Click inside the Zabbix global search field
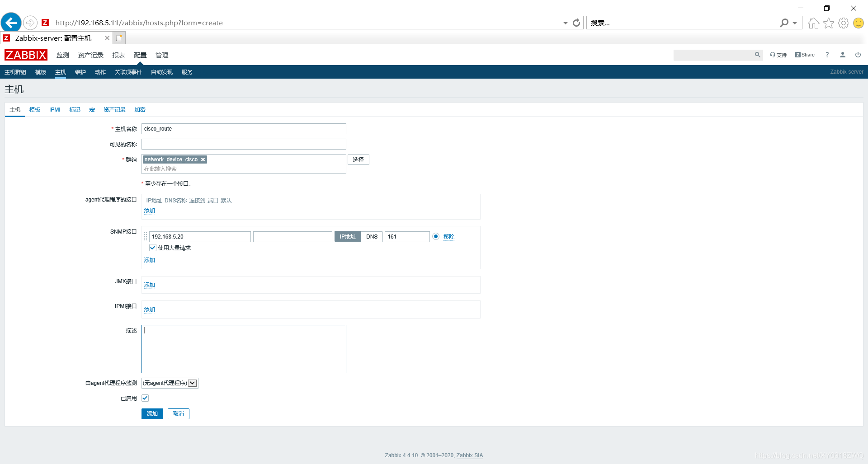Viewport: 868px width, 464px height. [x=713, y=55]
